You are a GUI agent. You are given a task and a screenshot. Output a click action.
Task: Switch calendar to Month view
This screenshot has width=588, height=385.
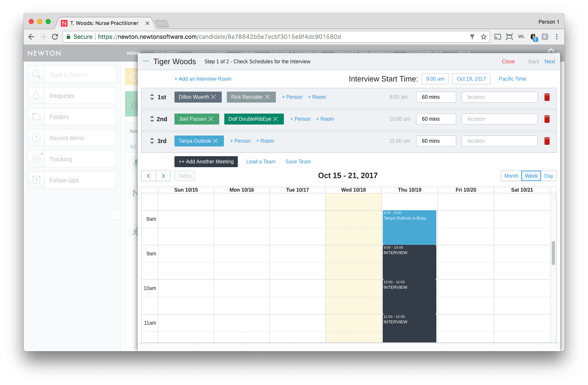pyautogui.click(x=511, y=176)
